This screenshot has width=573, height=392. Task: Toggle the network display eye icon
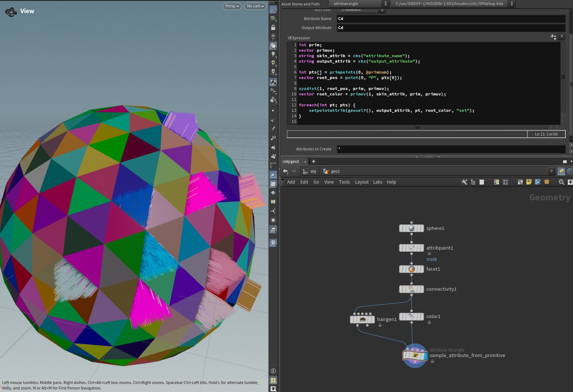(570, 182)
